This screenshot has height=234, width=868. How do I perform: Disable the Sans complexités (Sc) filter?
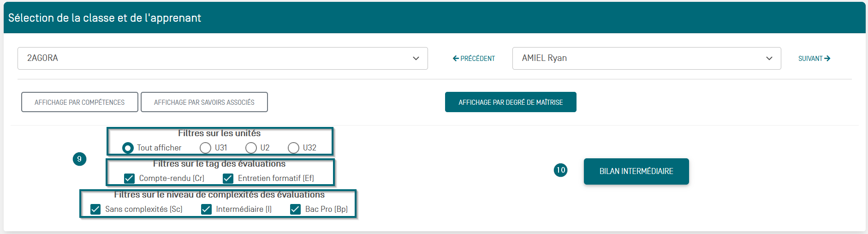point(95,209)
